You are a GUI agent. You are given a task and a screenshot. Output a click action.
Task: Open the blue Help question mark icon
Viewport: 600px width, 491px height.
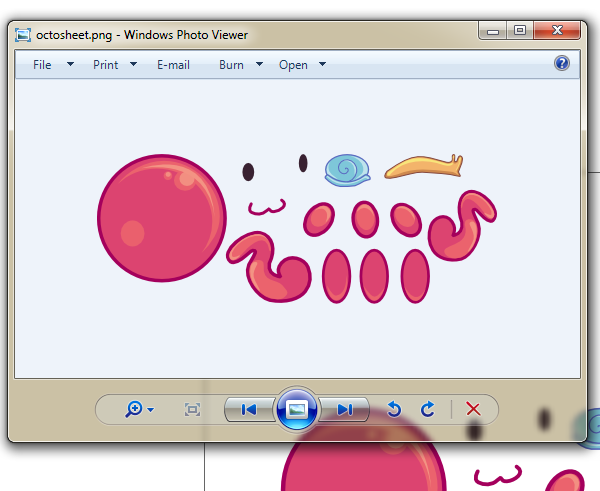(x=562, y=63)
